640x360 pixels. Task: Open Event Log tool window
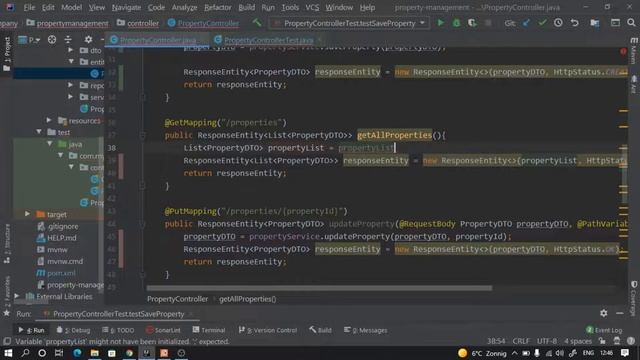pos(604,330)
